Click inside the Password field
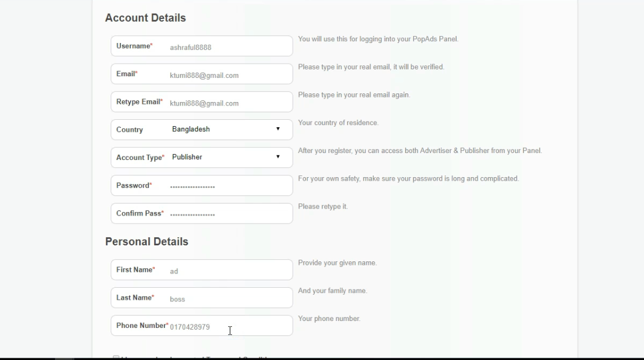644x360 pixels. pyautogui.click(x=229, y=186)
